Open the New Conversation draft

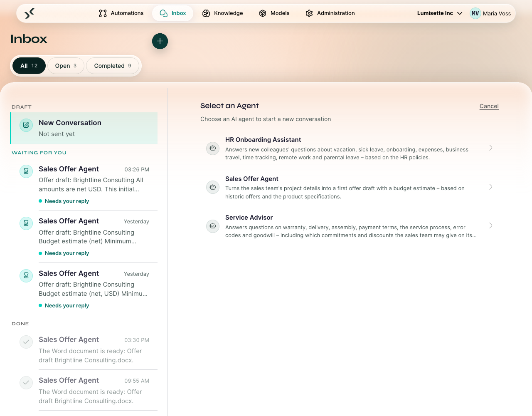click(x=84, y=128)
